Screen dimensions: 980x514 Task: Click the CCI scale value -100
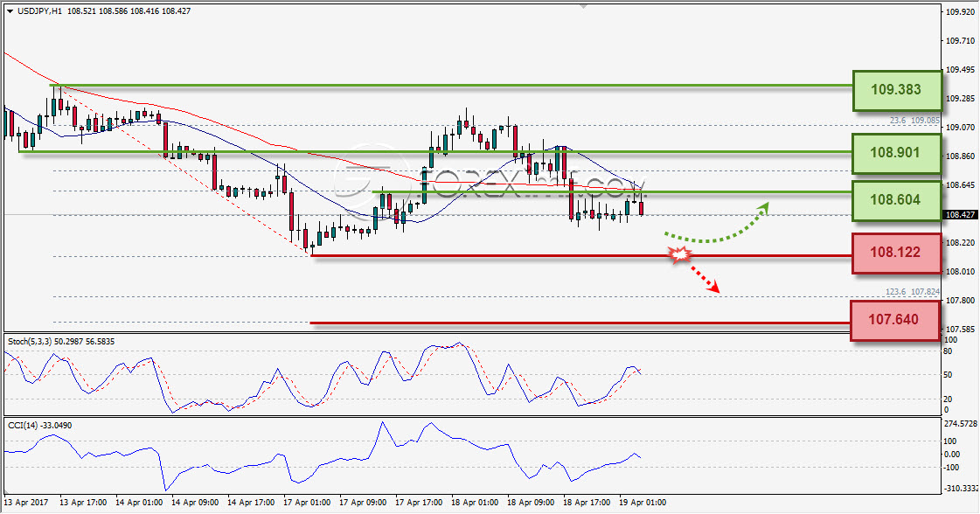[x=951, y=468]
